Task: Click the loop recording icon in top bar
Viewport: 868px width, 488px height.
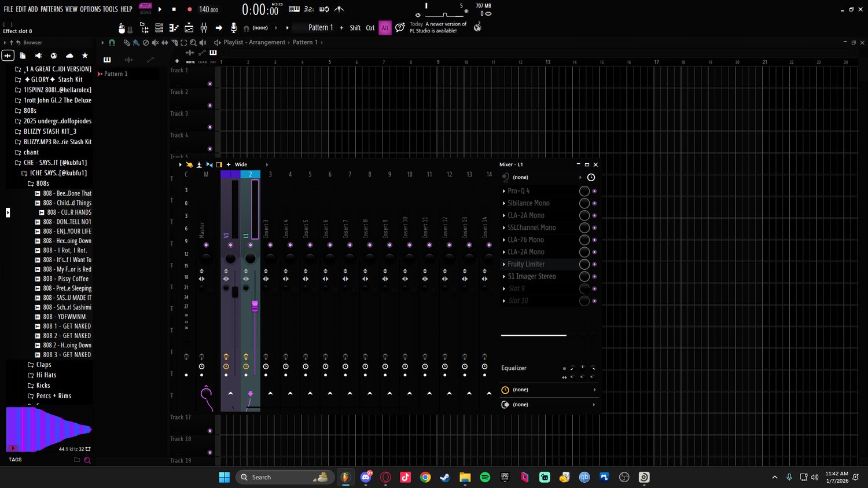Action: [x=324, y=9]
